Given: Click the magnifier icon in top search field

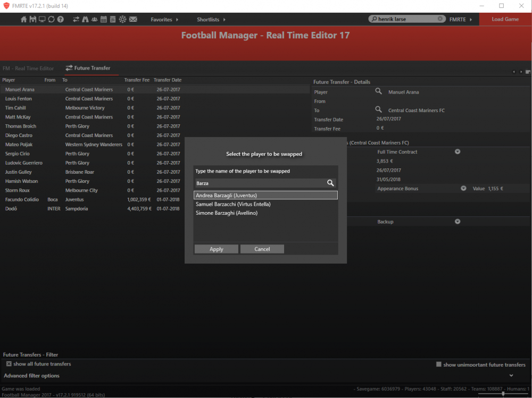Looking at the screenshot, I should tap(374, 19).
